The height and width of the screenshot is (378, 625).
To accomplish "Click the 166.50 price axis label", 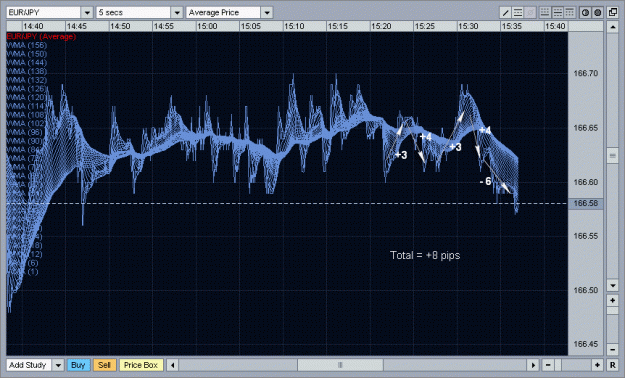I will point(586,290).
